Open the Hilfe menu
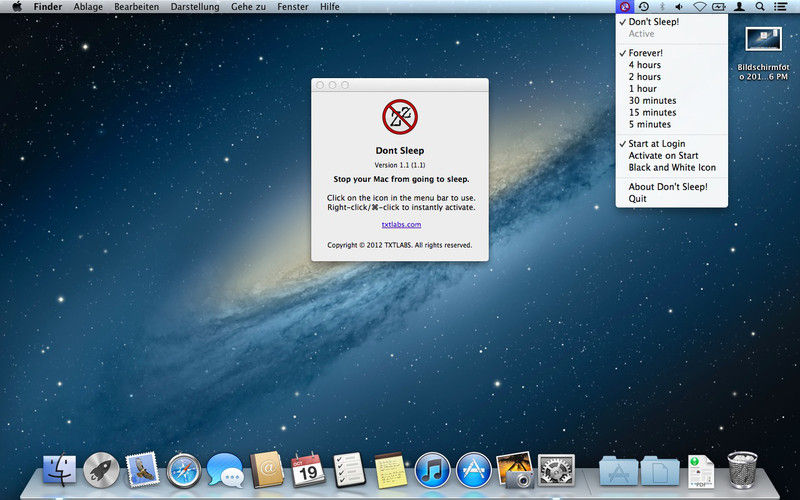Screen dimensions: 800x500 [x=330, y=7]
